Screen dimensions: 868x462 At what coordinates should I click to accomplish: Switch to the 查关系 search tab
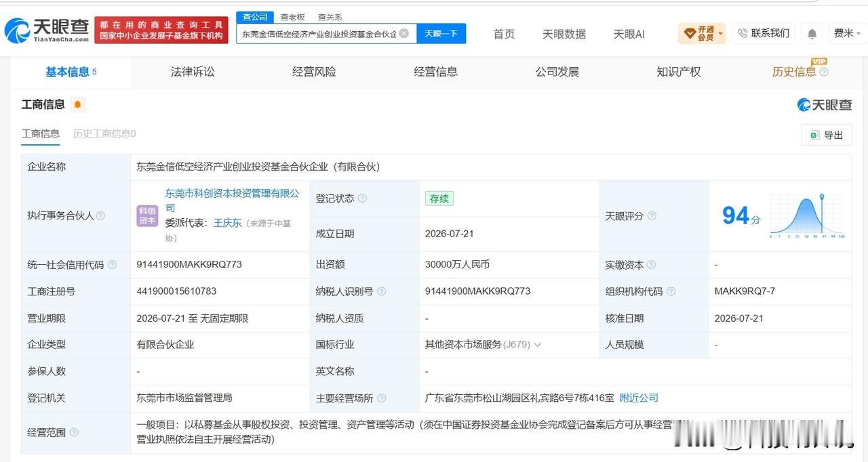coord(330,17)
